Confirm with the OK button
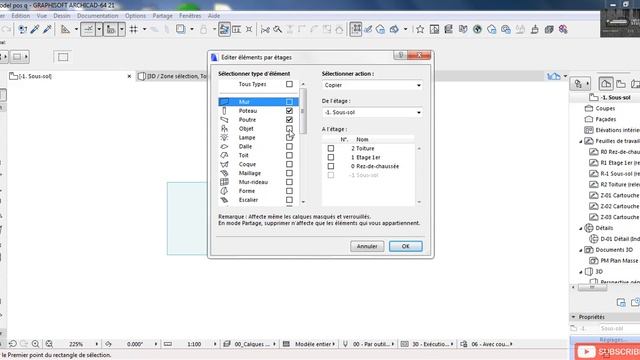The image size is (640, 360). 405,246
